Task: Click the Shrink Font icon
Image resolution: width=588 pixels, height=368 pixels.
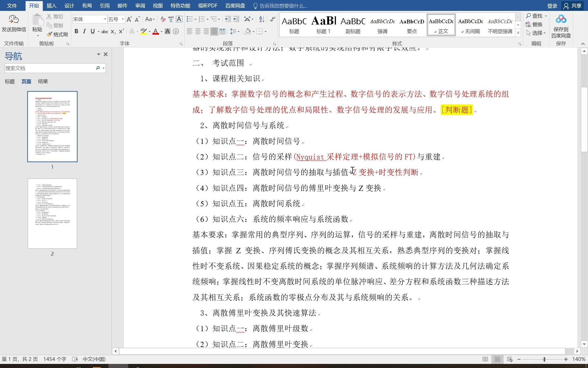Action: pyautogui.click(x=137, y=19)
